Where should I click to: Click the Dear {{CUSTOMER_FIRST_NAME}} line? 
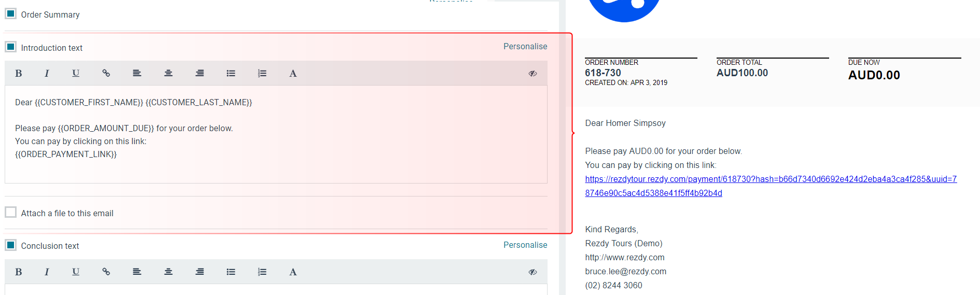tap(133, 102)
